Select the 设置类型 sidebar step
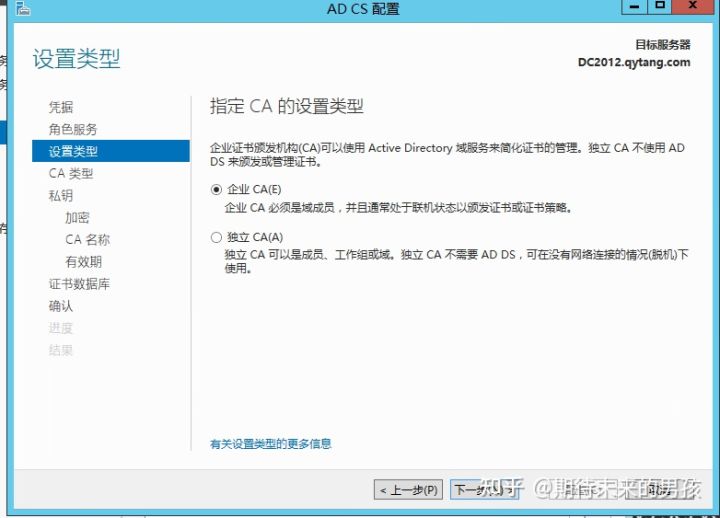Viewport: 720px width, 518px height. point(111,151)
